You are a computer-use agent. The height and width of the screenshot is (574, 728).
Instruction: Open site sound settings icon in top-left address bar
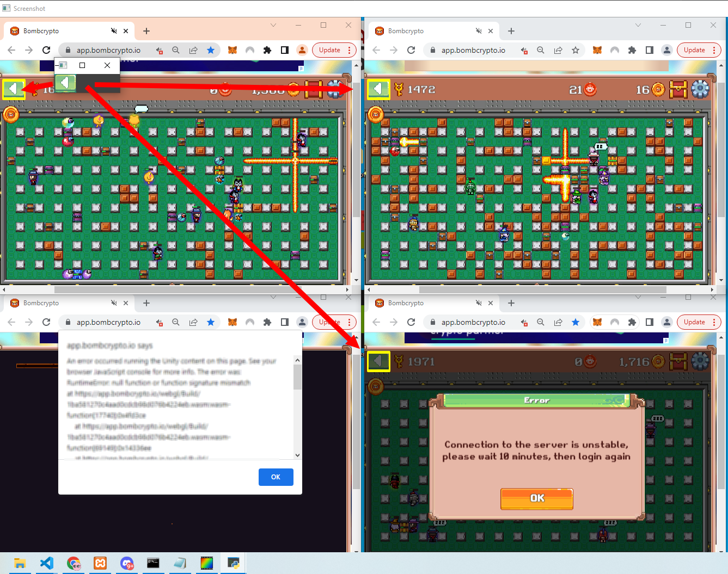coord(159,50)
